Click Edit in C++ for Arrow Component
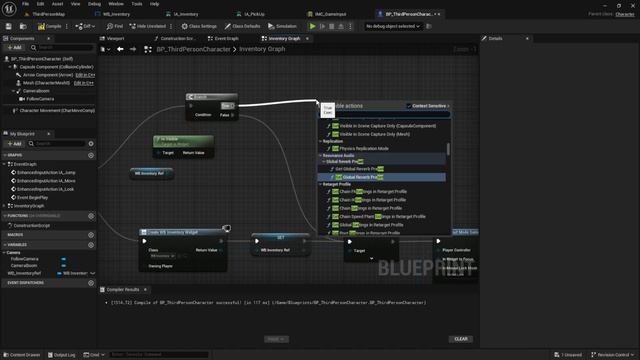Image resolution: width=640 pixels, height=360 pixels. coord(85,75)
